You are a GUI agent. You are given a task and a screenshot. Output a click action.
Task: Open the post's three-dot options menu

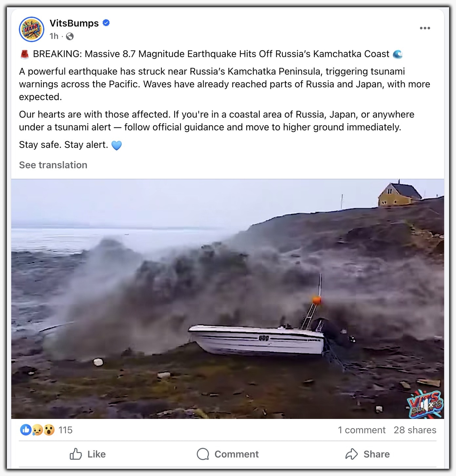click(x=425, y=28)
